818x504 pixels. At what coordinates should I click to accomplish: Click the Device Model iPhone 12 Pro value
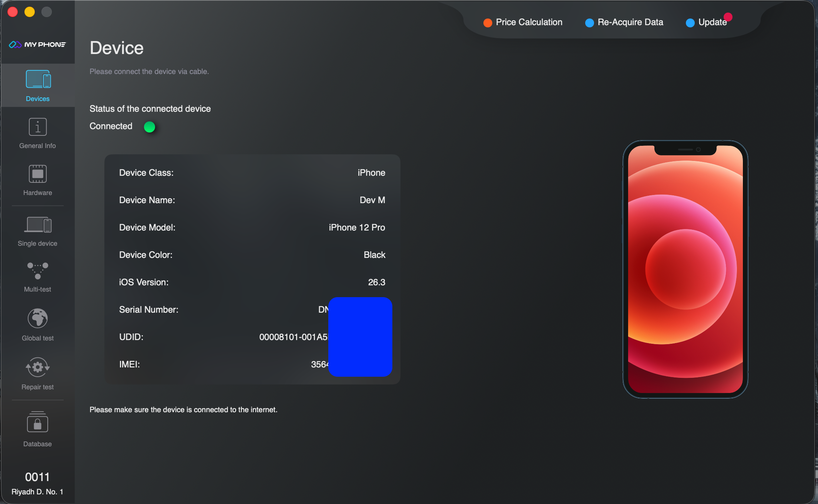(x=357, y=228)
